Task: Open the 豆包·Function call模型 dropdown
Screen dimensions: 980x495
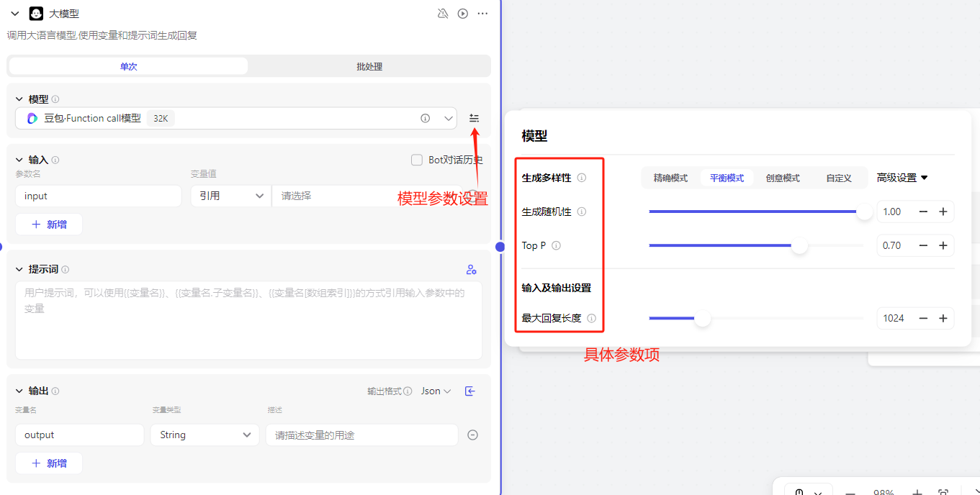Action: pos(236,118)
